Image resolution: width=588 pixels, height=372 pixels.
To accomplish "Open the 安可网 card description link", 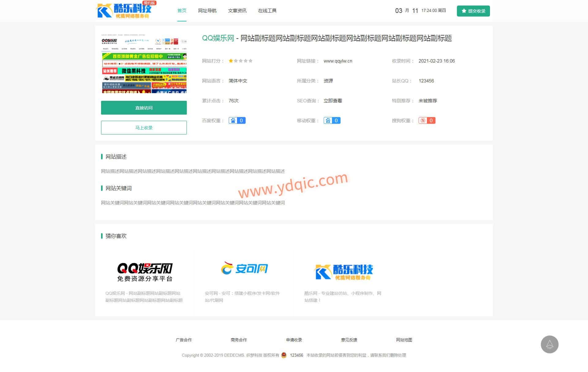I will click(x=242, y=297).
